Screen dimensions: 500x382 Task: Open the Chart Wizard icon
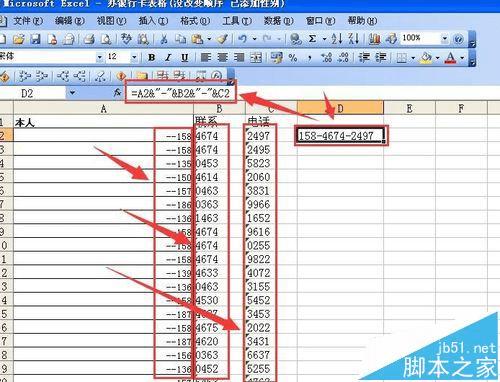375,39
